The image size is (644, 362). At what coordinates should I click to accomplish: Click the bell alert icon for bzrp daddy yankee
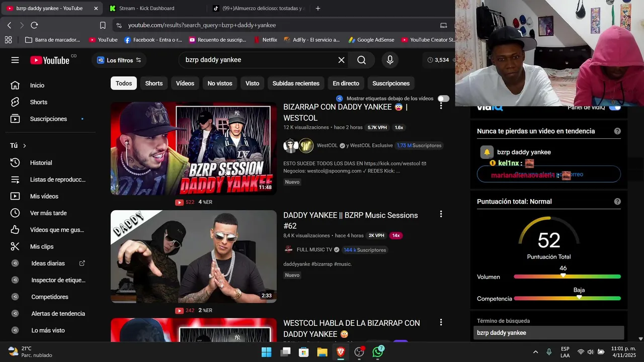(487, 152)
